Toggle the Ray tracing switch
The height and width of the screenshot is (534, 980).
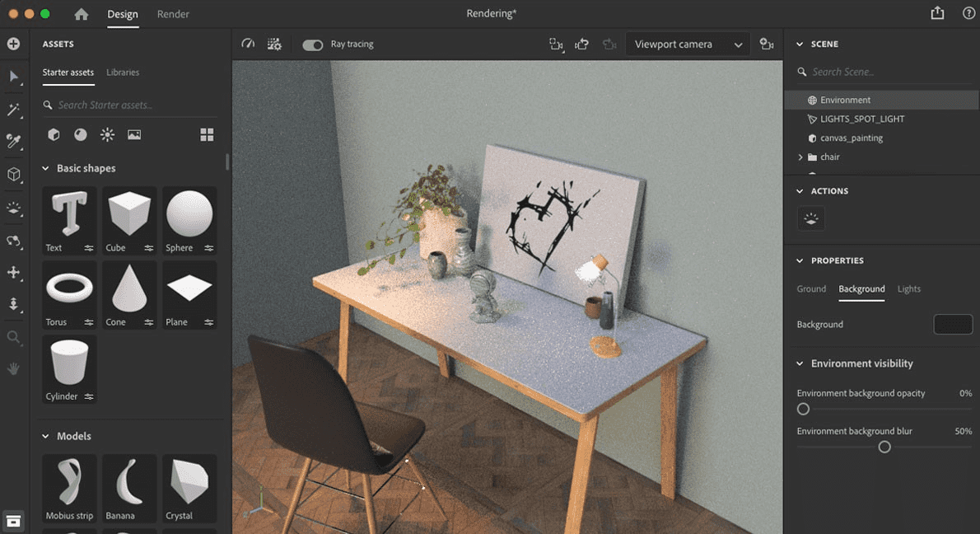pyautogui.click(x=312, y=44)
